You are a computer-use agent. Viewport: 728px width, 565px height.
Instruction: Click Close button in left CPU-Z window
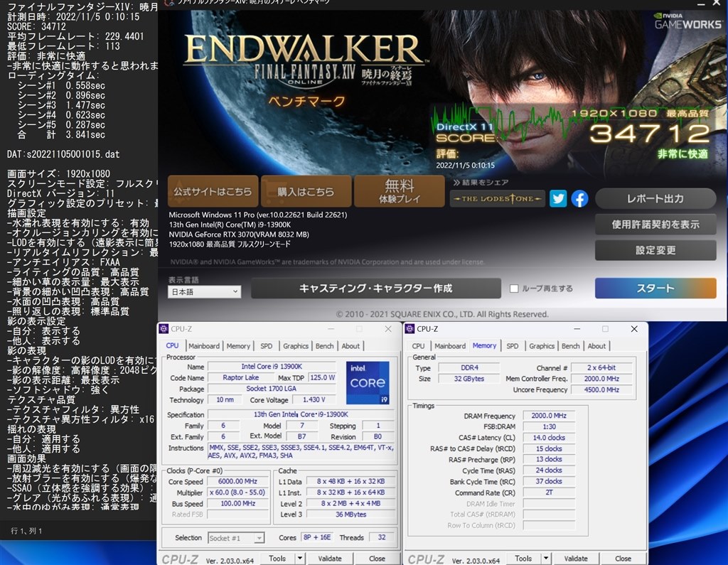(x=377, y=559)
